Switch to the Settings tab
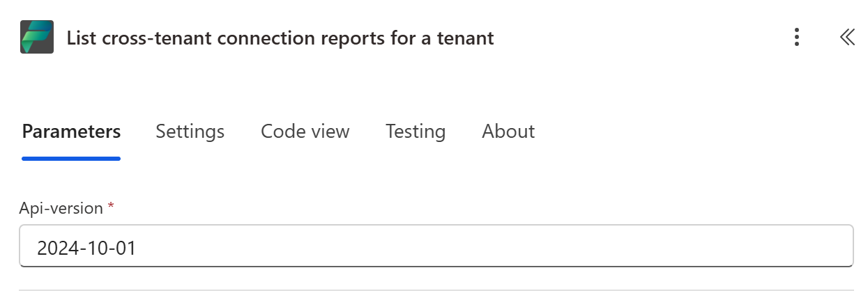 pyautogui.click(x=190, y=132)
